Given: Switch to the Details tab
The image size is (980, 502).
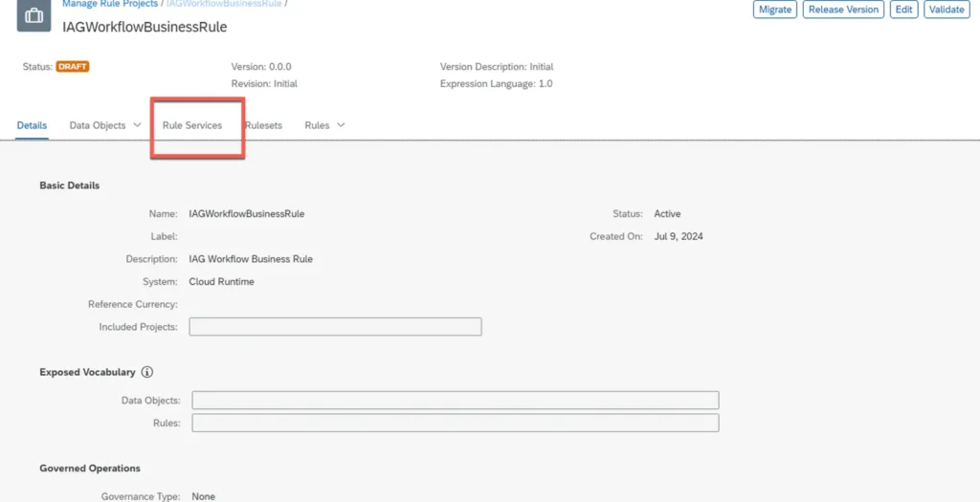Looking at the screenshot, I should pos(32,125).
